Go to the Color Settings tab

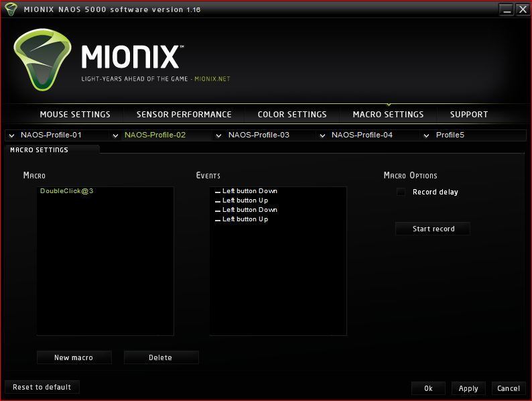click(x=292, y=115)
